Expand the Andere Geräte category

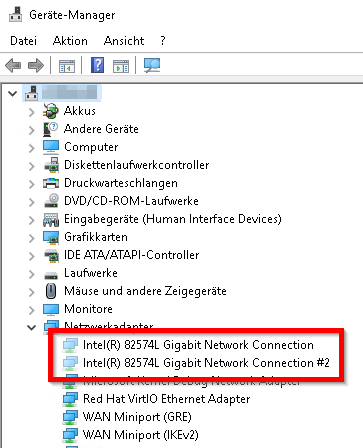click(x=31, y=130)
